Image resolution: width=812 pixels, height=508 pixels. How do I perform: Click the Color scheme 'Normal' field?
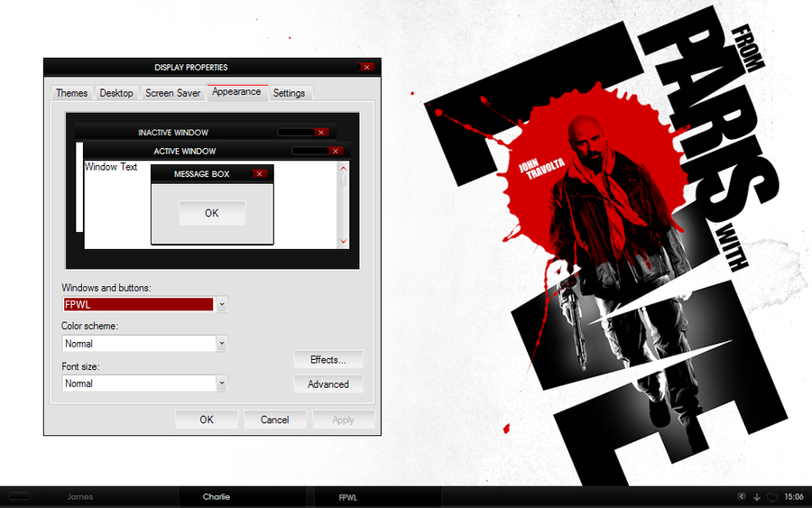(x=139, y=343)
